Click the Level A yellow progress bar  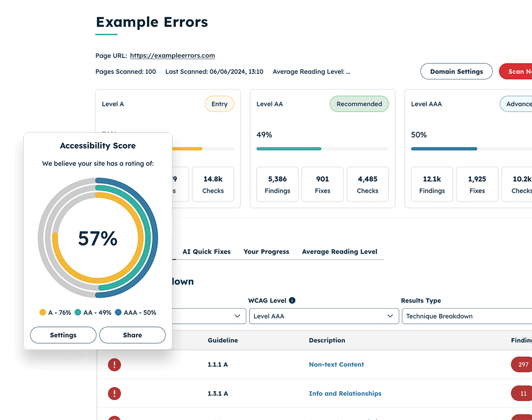click(x=187, y=149)
